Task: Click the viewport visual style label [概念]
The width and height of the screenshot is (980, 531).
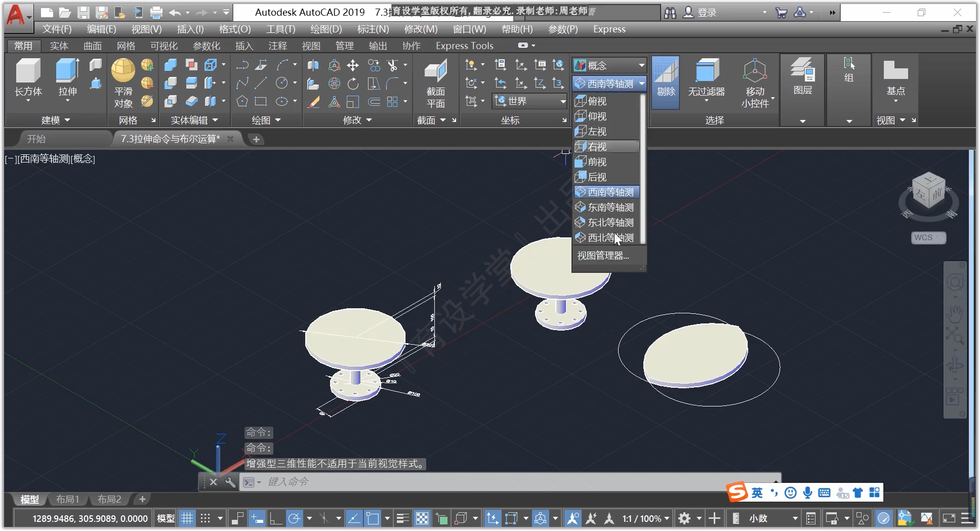Action: (x=84, y=159)
